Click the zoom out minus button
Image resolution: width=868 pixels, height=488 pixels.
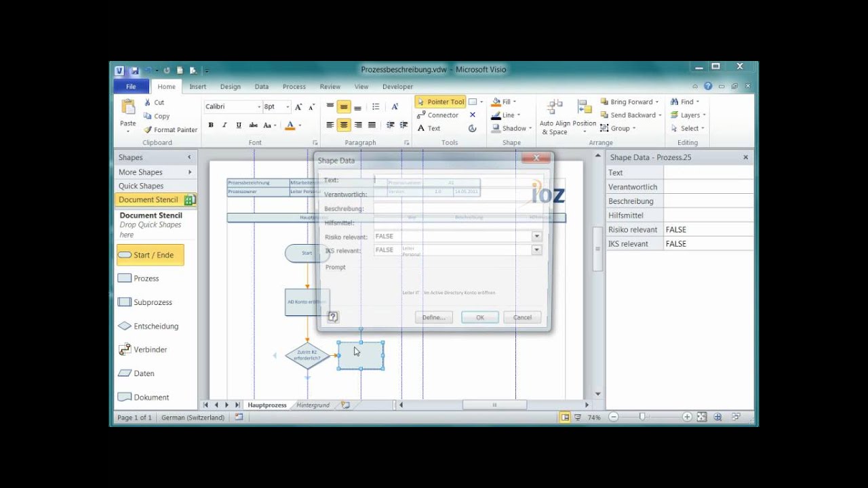point(614,418)
